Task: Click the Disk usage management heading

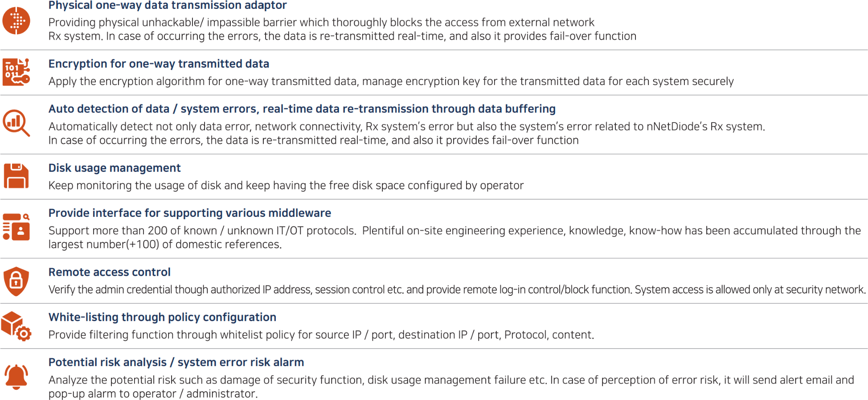Action: click(115, 168)
